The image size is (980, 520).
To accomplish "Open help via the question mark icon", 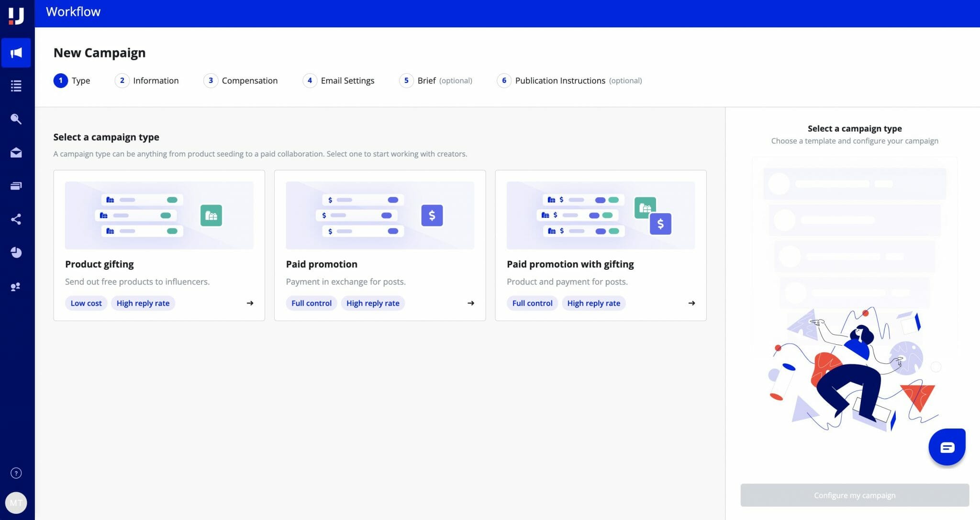I will (16, 473).
